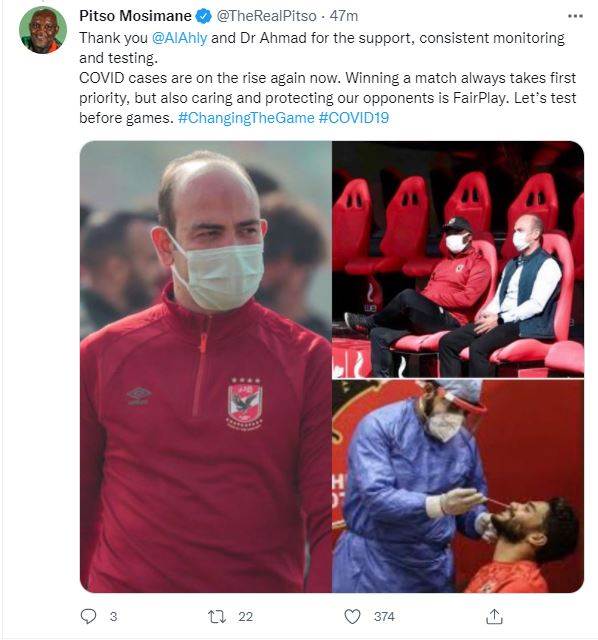
Task: Open the @TheRealPitso handle
Action: click(266, 16)
